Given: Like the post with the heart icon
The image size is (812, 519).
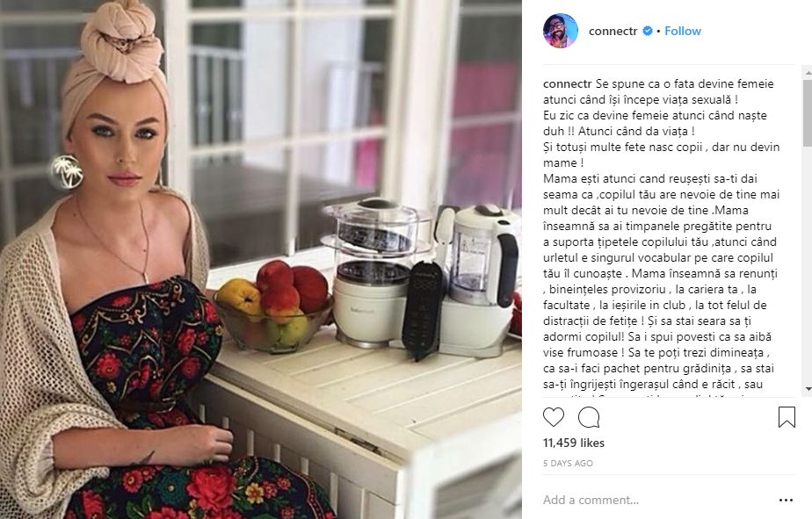Looking at the screenshot, I should pos(553,417).
